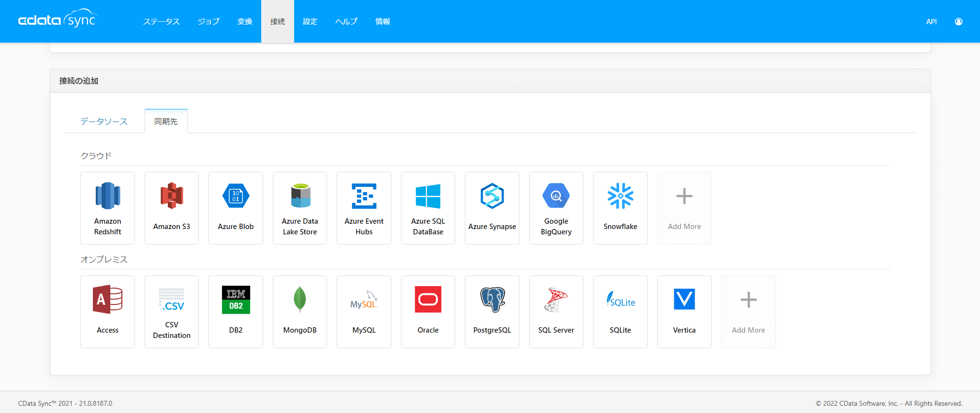980x413 pixels.
Task: Choose the Google BigQuery destination
Action: tap(556, 208)
